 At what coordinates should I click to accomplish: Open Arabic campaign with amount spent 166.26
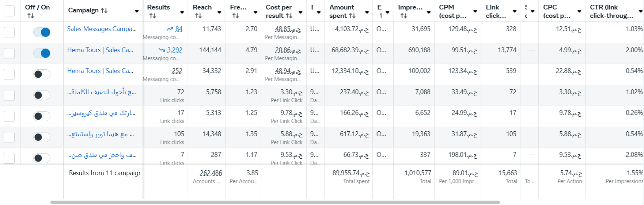[101, 113]
